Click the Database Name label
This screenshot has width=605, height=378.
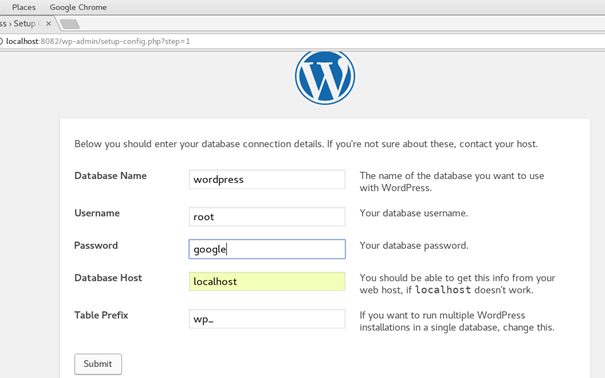click(110, 176)
